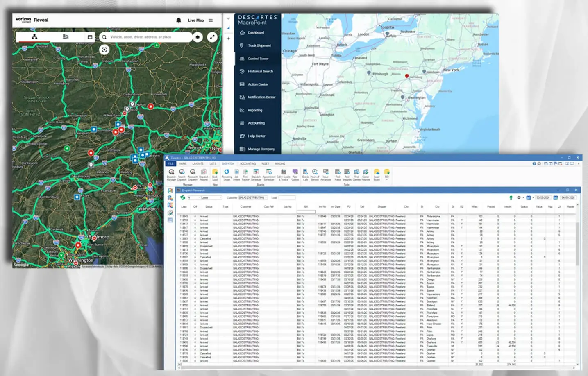The image size is (588, 376).
Task: Open Fleet Tracker from the ribbon
Action: (x=245, y=175)
